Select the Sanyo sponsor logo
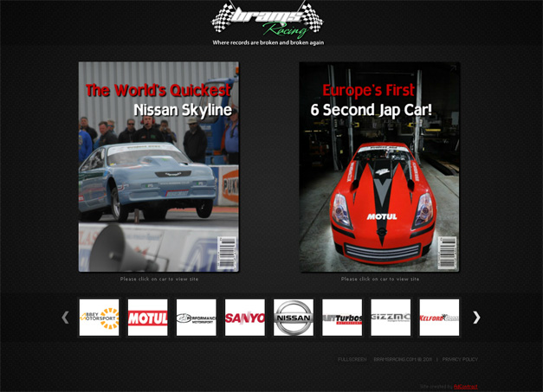 [x=245, y=318]
